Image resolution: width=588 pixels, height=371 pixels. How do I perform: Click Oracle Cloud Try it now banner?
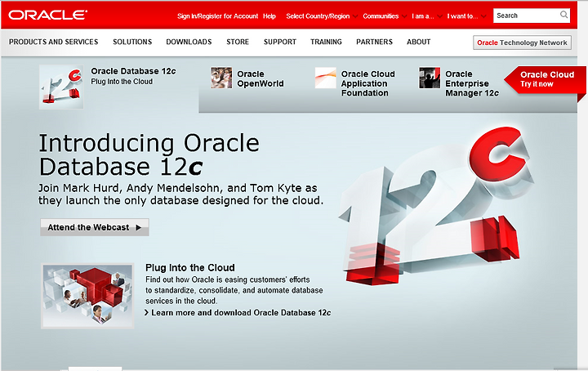pyautogui.click(x=546, y=79)
